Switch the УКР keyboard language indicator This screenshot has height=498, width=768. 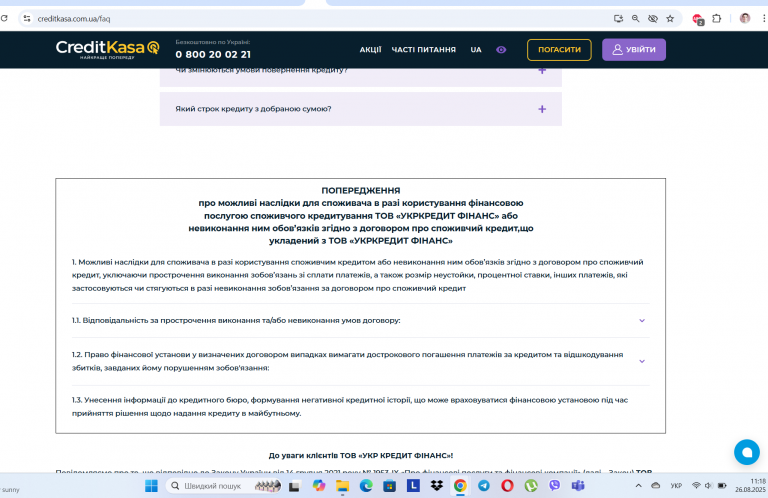(x=676, y=486)
